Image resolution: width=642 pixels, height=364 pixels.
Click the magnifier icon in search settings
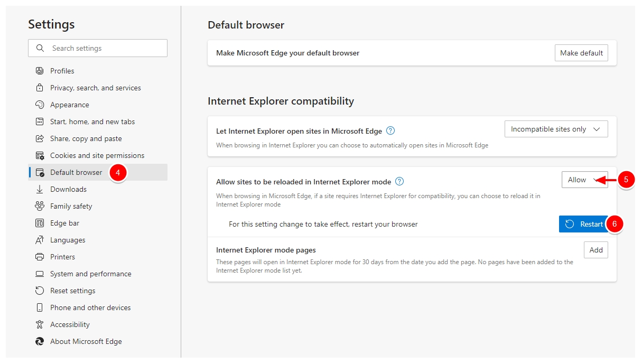(40, 48)
